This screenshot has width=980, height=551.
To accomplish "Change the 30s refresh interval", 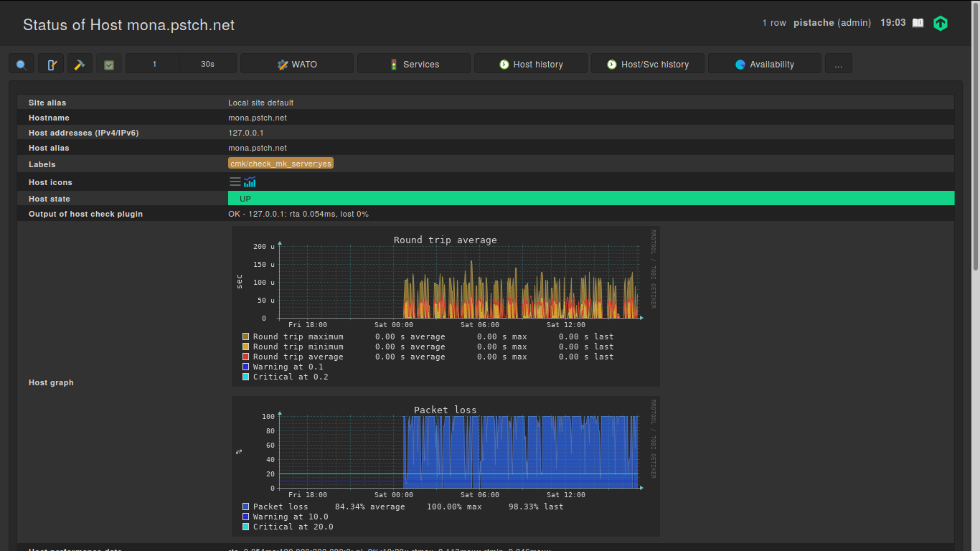I will point(207,64).
